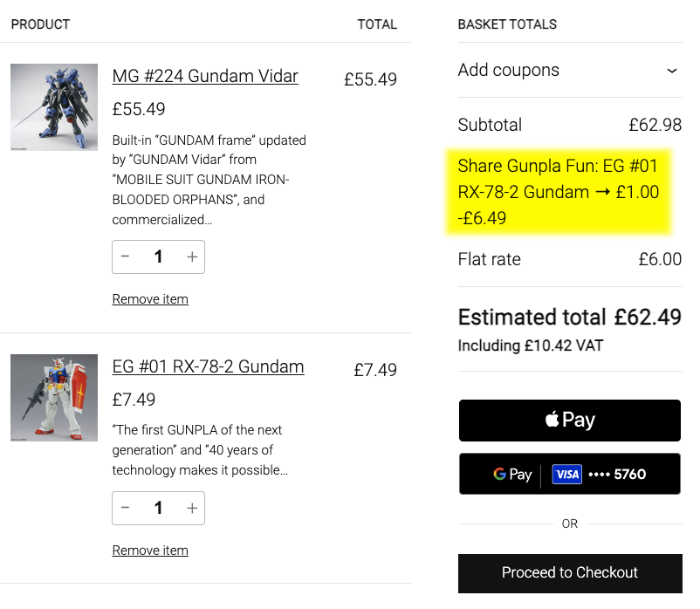700x609 pixels.
Task: Click the Apple logo on pay button
Action: point(552,420)
